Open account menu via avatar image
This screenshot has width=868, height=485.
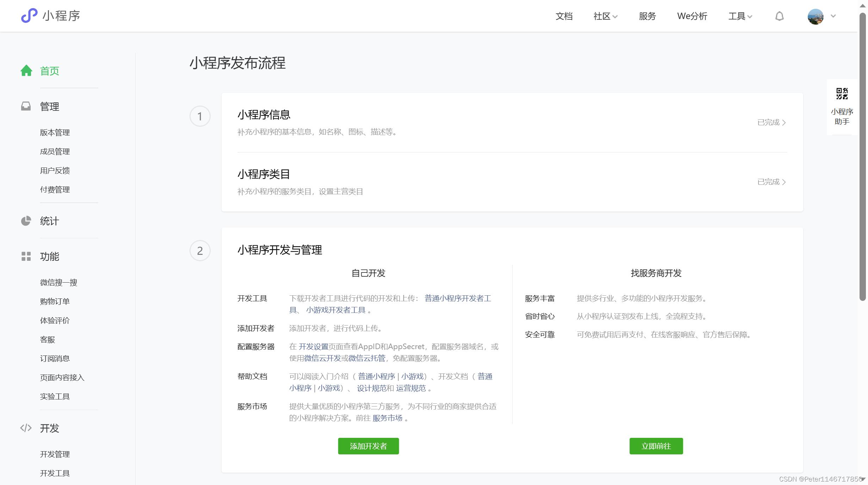(x=816, y=16)
